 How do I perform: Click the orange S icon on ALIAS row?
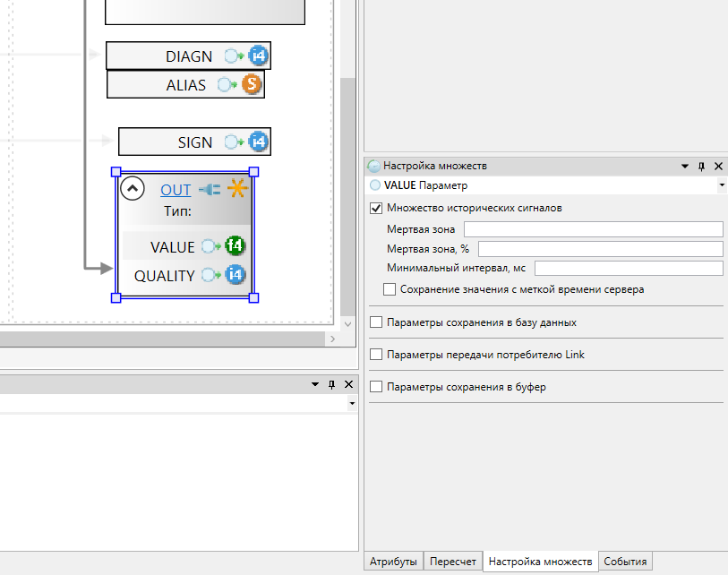pos(252,85)
